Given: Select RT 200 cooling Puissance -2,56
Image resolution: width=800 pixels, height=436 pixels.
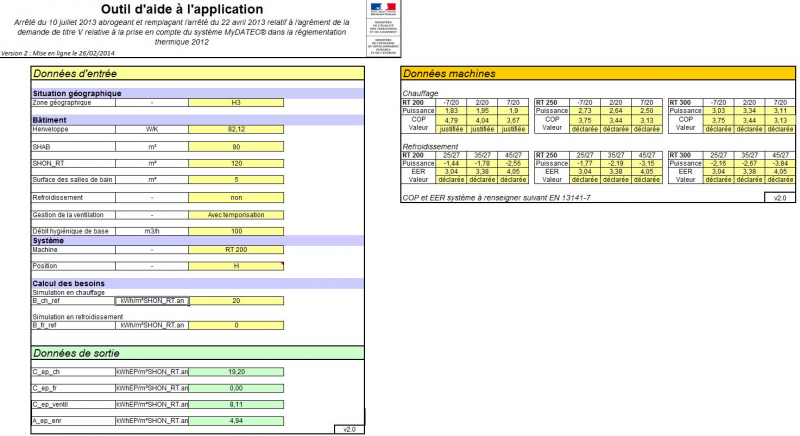Looking at the screenshot, I should (513, 164).
